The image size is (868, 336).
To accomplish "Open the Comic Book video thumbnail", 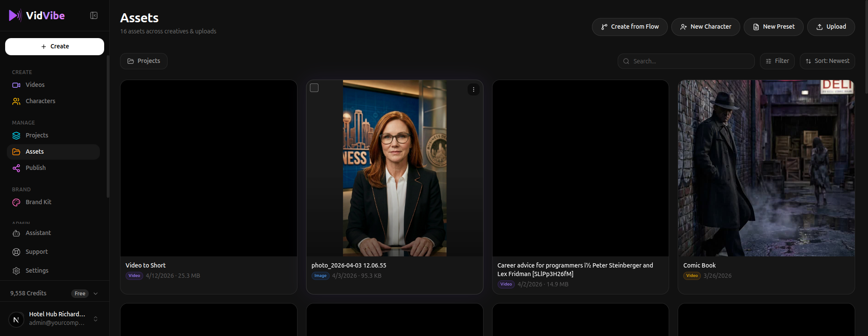I will (x=766, y=168).
